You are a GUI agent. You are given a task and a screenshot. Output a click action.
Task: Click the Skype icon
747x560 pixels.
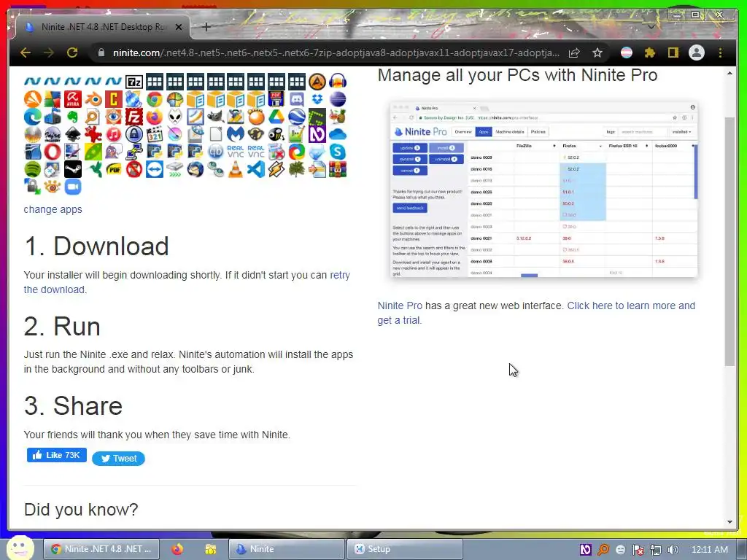pyautogui.click(x=337, y=152)
